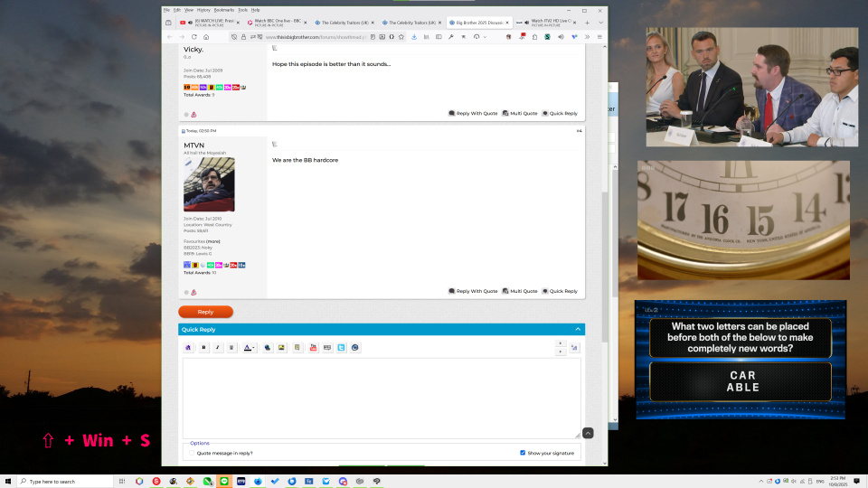Viewport: 868px width, 488px height.
Task: Click the orange Reply button
Action: [205, 312]
